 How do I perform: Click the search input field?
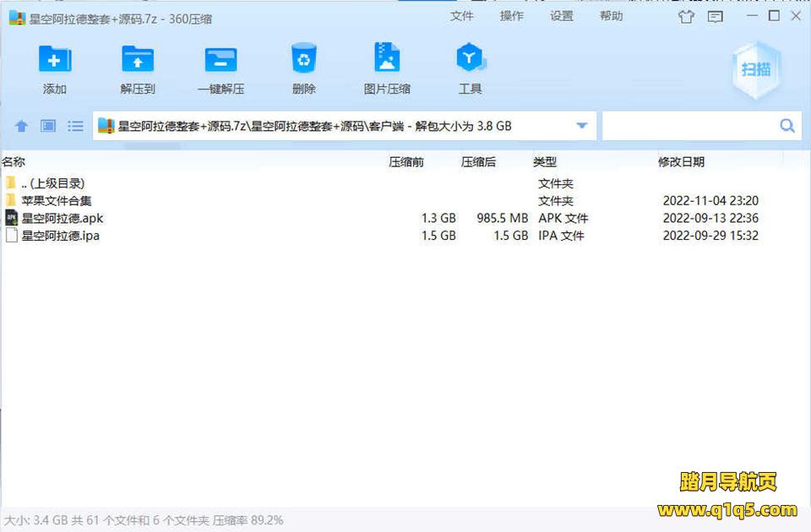[x=688, y=126]
